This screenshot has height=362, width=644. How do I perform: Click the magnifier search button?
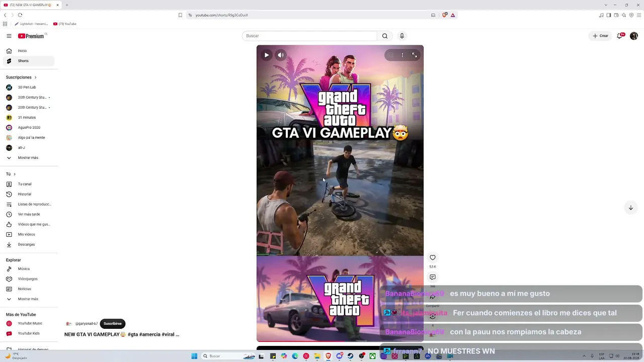(385, 36)
